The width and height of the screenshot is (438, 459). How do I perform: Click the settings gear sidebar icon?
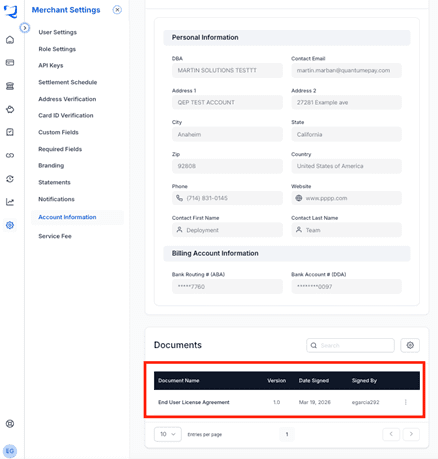(10, 225)
